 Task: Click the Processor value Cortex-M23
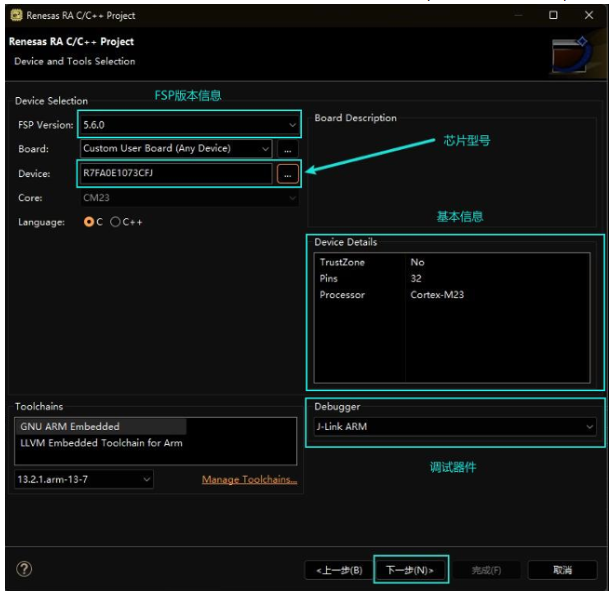pyautogui.click(x=437, y=295)
